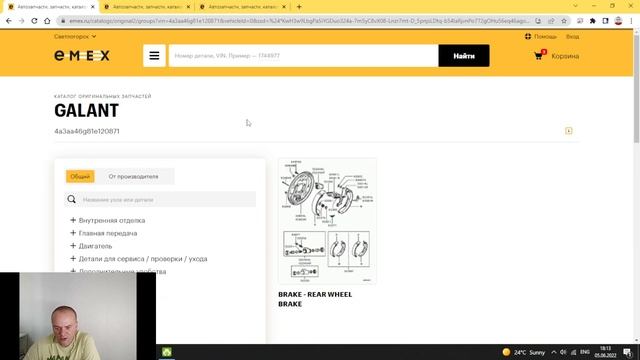Open a new browser tab with plus

(x=299, y=7)
